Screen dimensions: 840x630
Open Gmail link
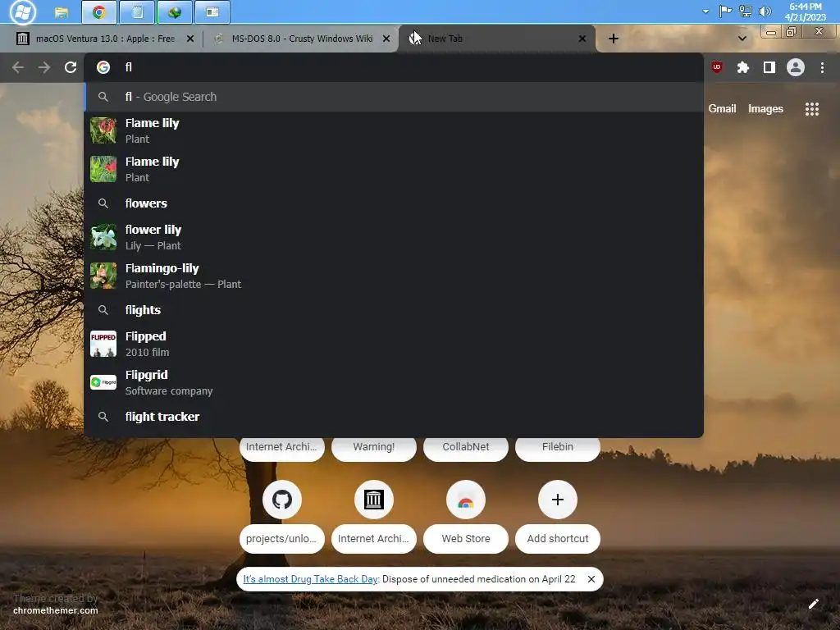pyautogui.click(x=722, y=109)
